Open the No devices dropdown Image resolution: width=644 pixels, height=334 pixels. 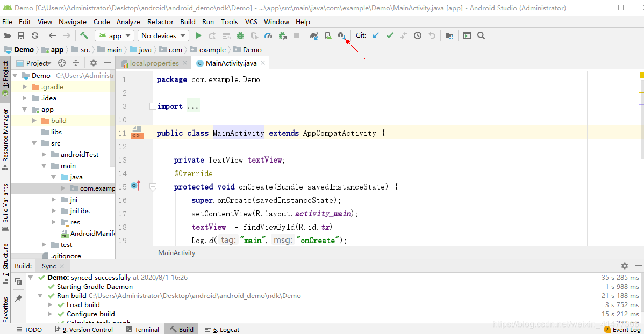(163, 35)
